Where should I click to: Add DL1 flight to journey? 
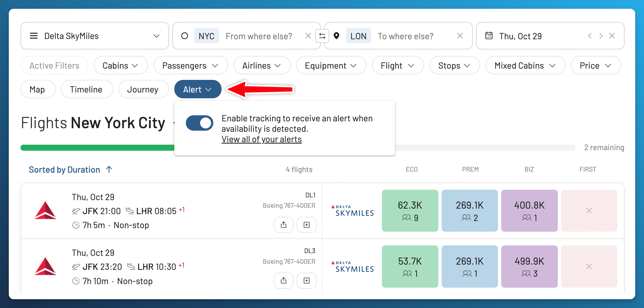(x=307, y=225)
